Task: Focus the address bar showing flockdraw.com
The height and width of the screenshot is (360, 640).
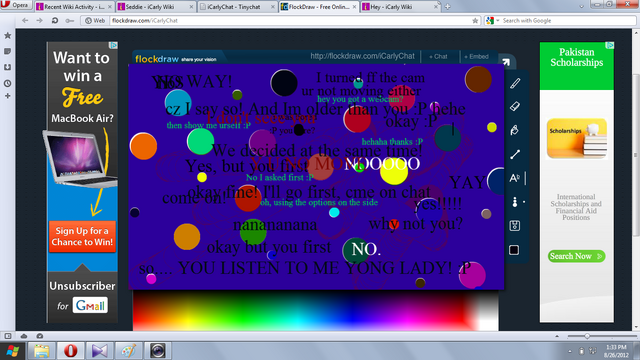Action: 291,20
